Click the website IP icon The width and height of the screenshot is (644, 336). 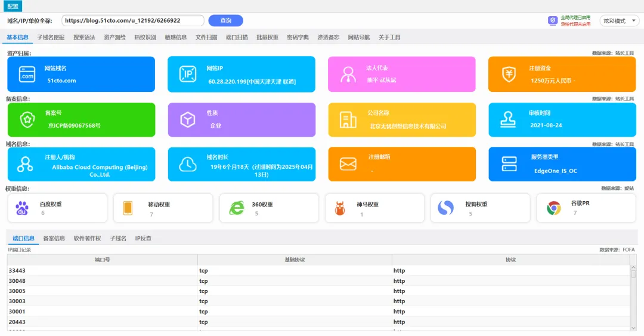pos(188,75)
